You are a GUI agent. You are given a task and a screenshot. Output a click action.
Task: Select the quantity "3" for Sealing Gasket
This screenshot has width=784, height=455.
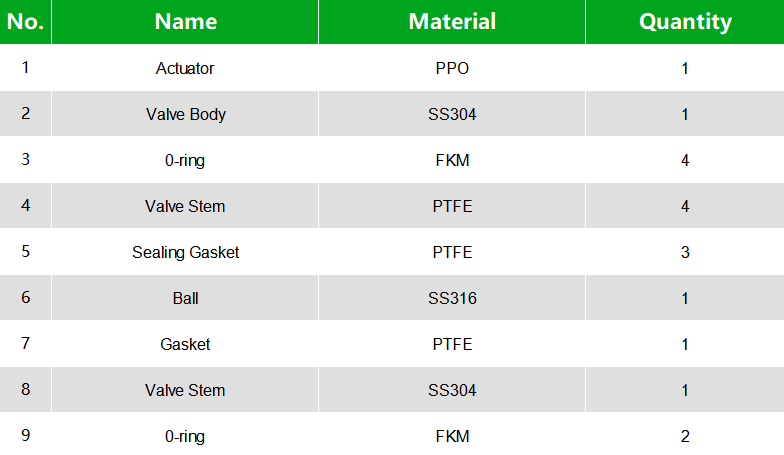(x=685, y=252)
